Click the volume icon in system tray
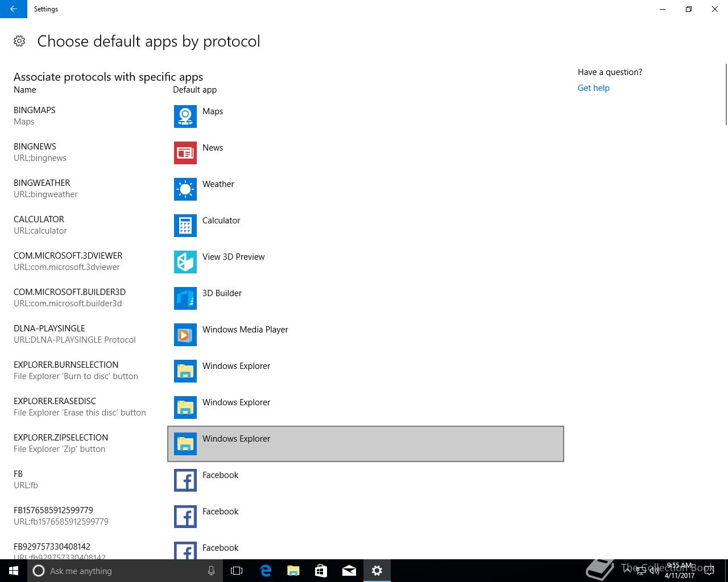Screen dimensions: 728x582 (x=654, y=571)
